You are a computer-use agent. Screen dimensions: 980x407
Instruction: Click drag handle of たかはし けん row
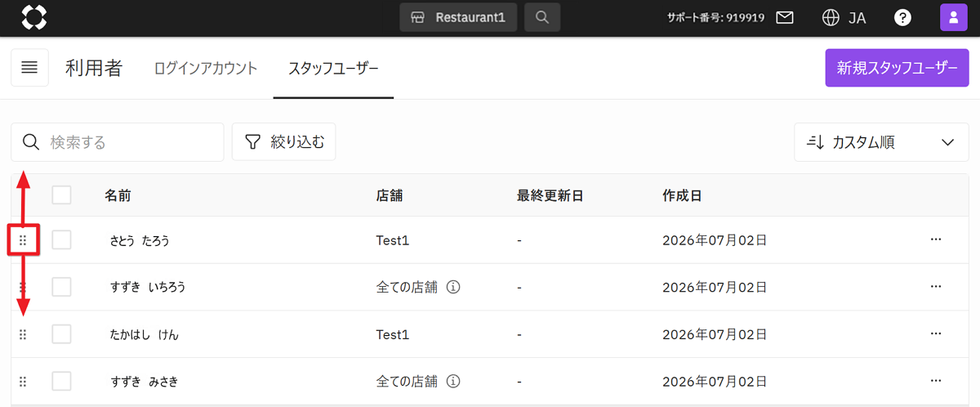click(x=23, y=334)
